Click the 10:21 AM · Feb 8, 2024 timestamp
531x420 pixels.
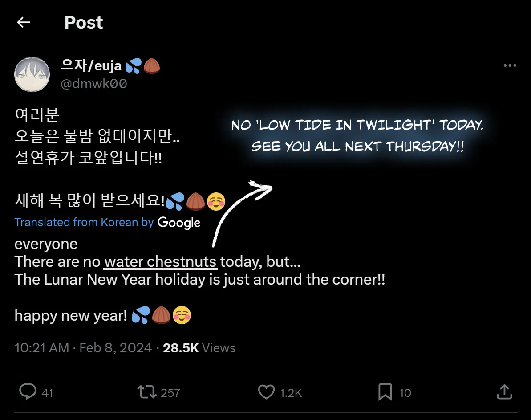[x=83, y=348]
